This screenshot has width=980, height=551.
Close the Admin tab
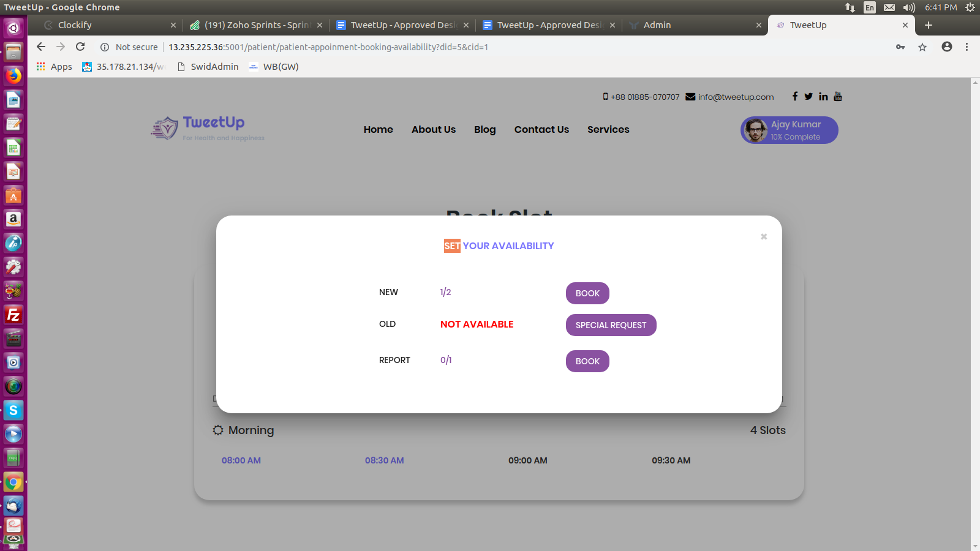759,25
